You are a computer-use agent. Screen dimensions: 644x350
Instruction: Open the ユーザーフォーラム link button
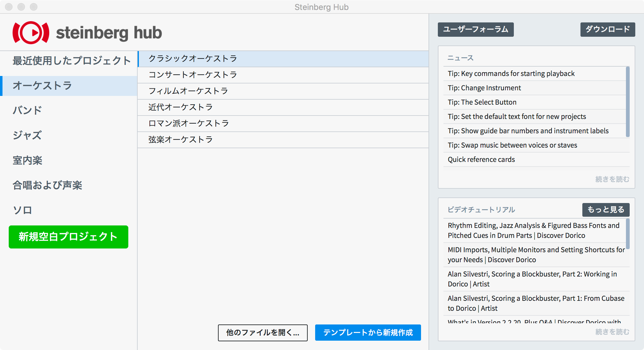coord(476,30)
